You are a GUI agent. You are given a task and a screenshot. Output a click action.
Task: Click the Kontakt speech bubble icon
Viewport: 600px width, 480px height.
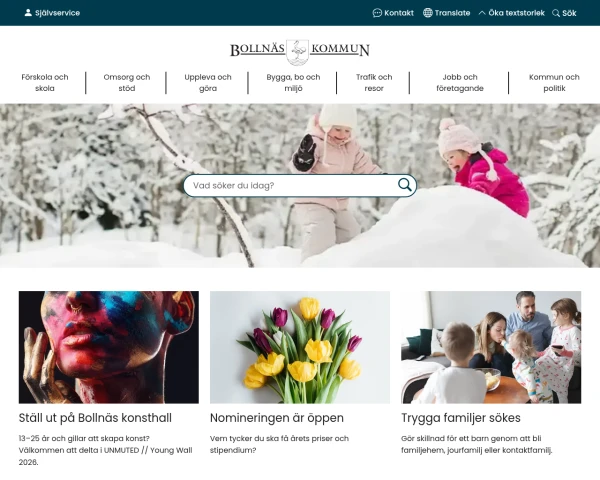[x=377, y=13]
